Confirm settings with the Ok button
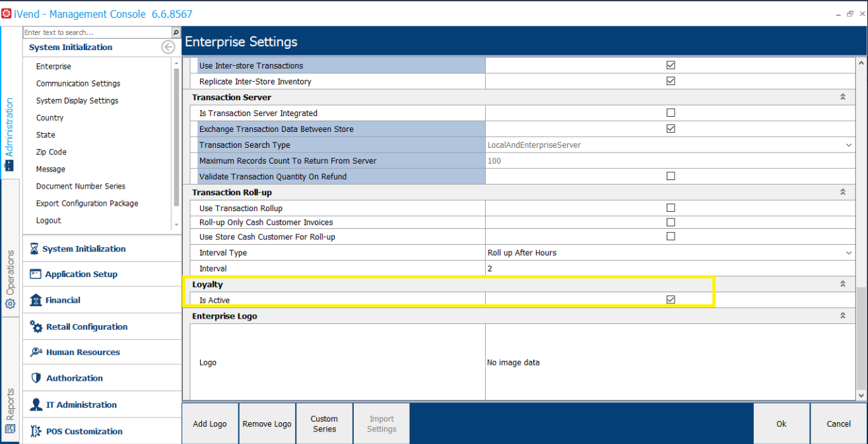The image size is (868, 444). [782, 424]
